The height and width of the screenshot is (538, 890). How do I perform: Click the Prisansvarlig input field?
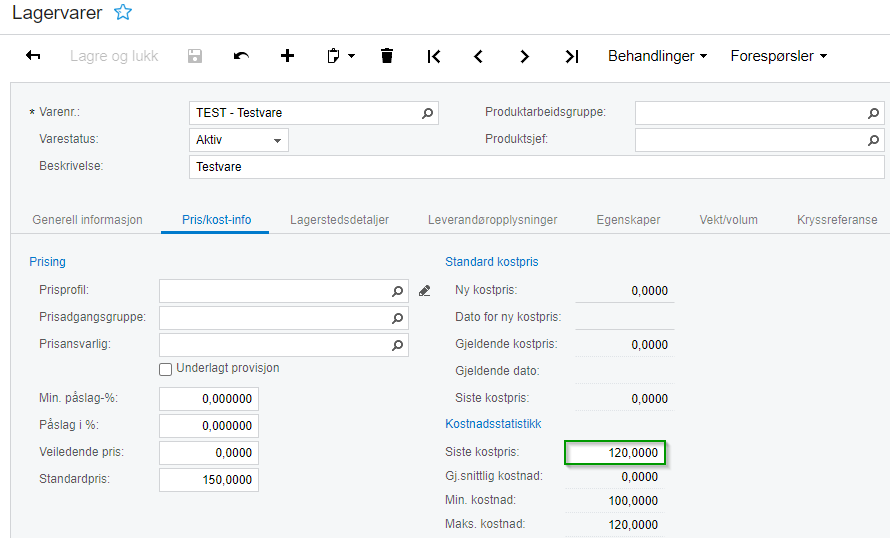pyautogui.click(x=284, y=345)
